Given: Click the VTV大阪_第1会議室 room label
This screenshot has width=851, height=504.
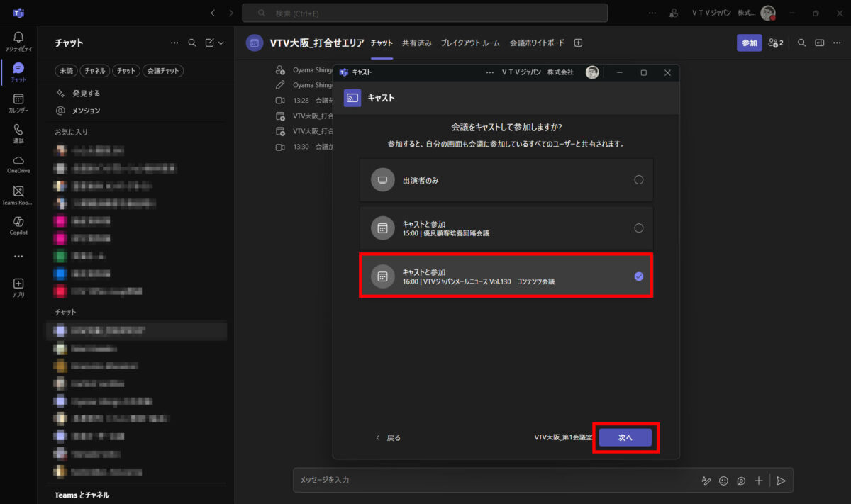Looking at the screenshot, I should point(563,437).
